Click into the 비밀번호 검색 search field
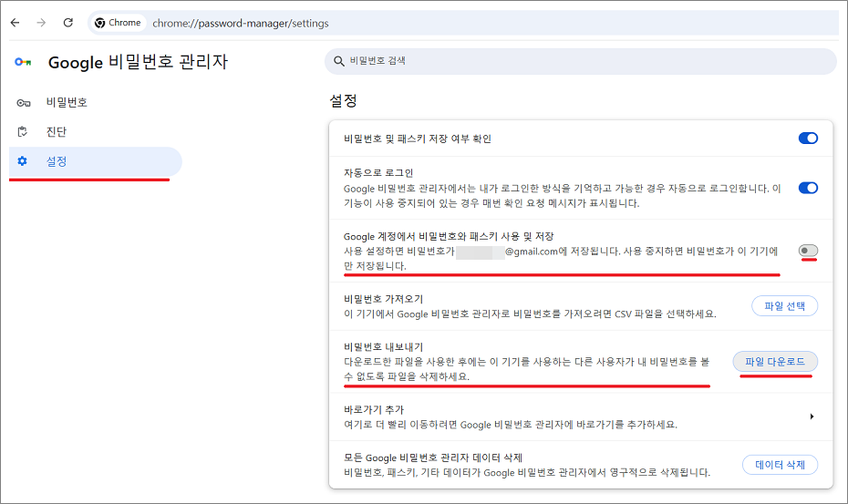 [x=580, y=61]
